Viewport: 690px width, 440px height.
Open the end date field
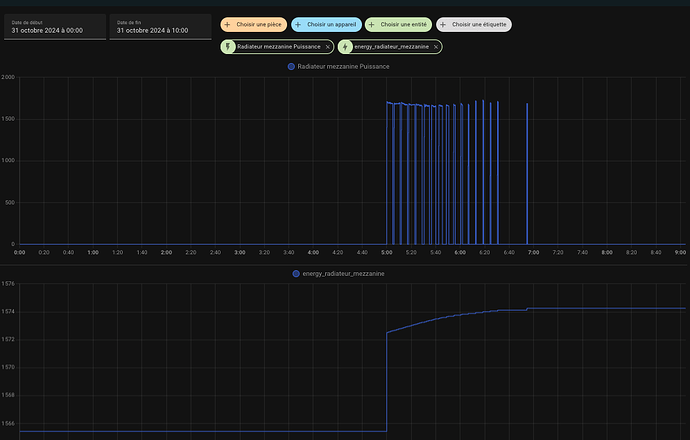(160, 27)
